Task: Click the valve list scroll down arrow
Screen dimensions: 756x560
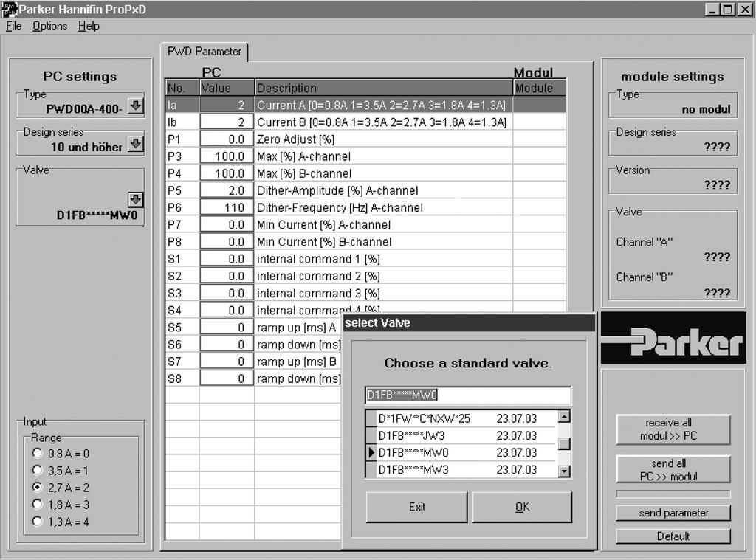Action: (x=563, y=471)
